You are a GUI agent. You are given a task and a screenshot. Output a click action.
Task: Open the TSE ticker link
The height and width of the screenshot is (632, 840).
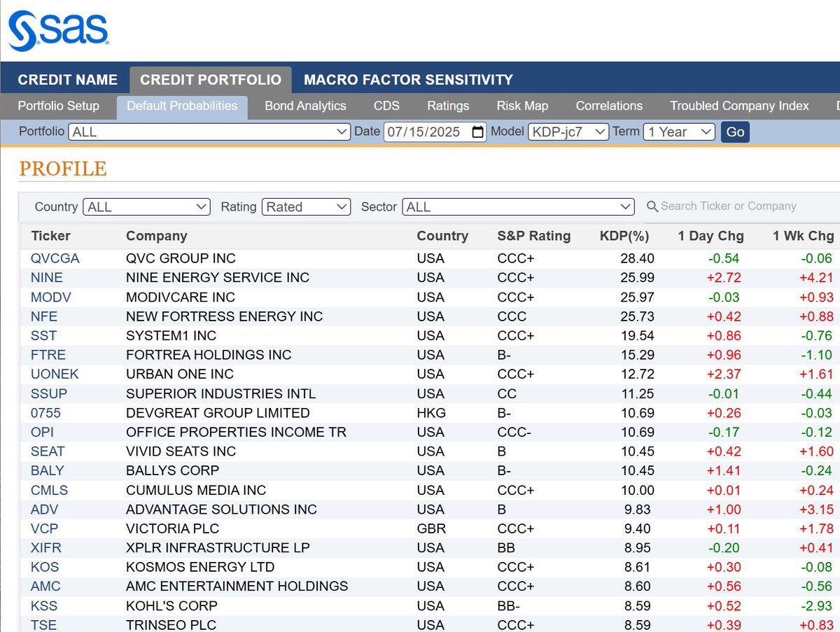pyautogui.click(x=43, y=625)
